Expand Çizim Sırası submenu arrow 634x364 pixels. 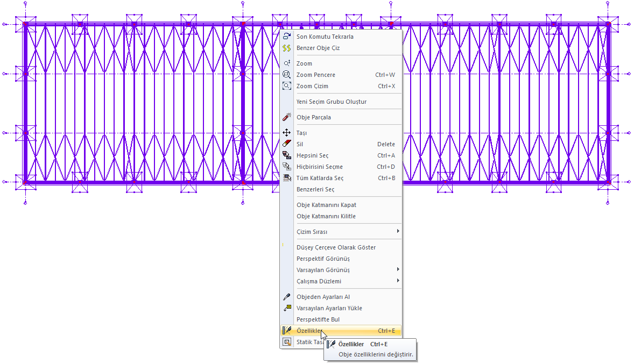coord(398,231)
